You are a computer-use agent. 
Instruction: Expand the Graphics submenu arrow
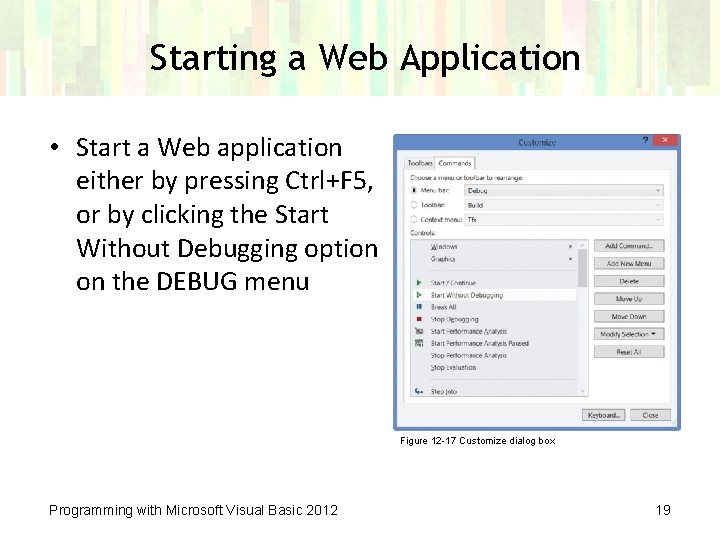coord(570,259)
